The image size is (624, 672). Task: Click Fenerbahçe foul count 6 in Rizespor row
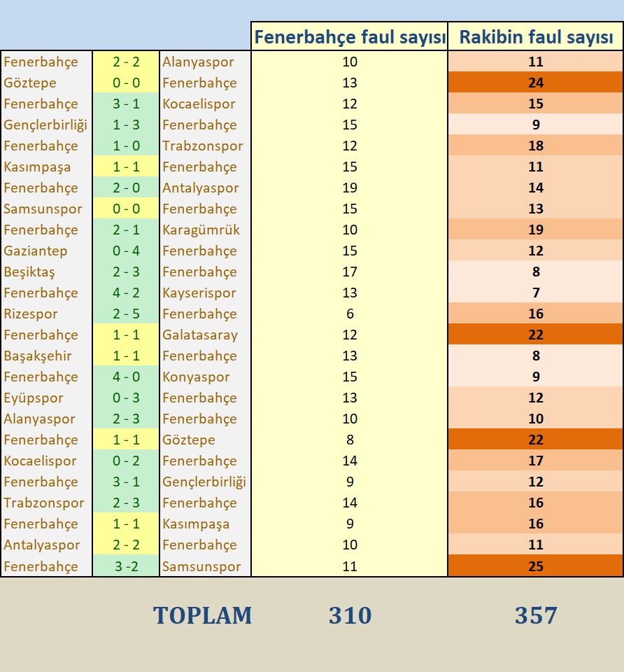350,314
